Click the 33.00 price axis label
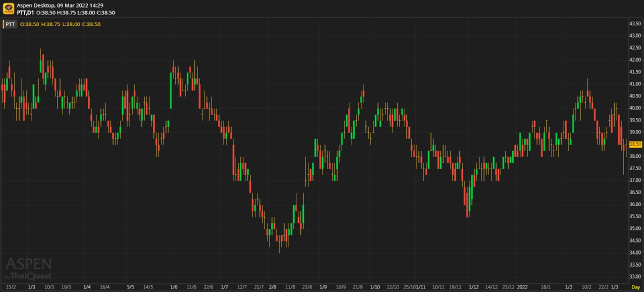This screenshot has width=644, height=292. (635, 277)
